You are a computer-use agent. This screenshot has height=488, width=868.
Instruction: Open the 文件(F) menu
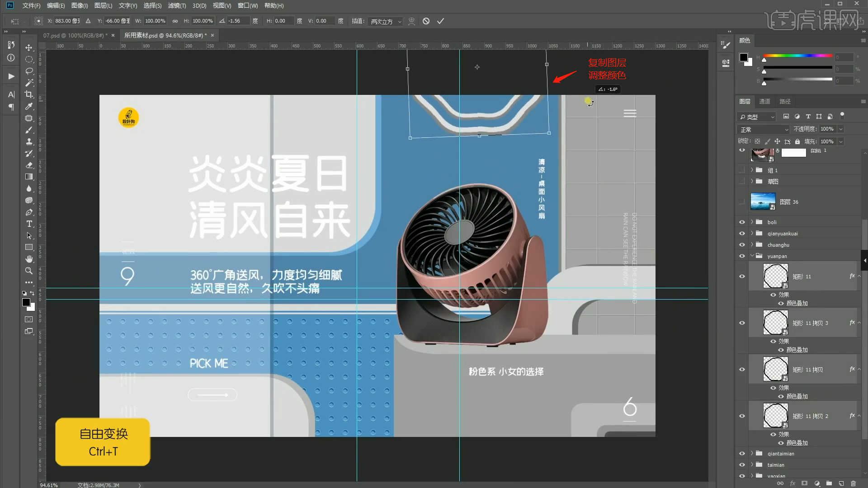[31, 5]
